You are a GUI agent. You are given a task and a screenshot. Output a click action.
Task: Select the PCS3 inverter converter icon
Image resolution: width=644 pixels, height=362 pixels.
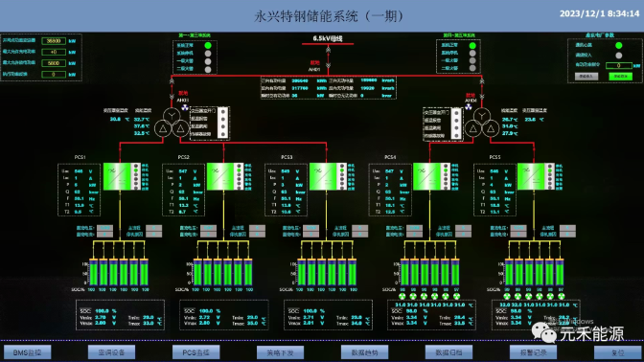323,176
